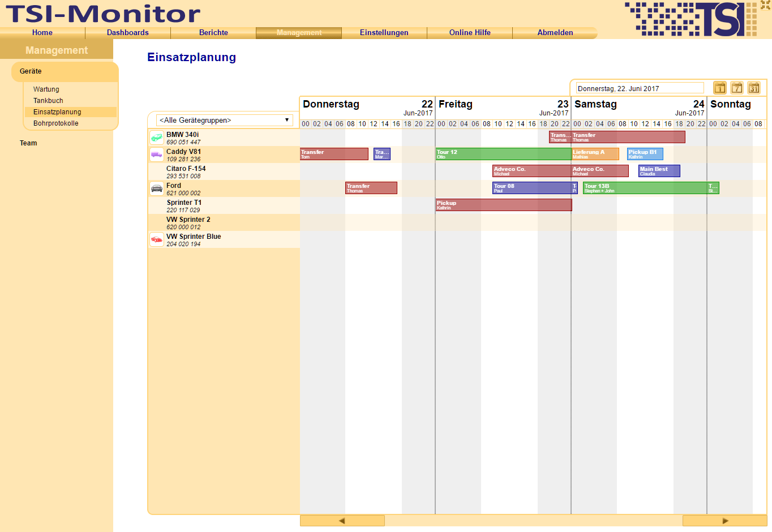Select the Caddy V81 device row
772x532 pixels.
[224, 155]
